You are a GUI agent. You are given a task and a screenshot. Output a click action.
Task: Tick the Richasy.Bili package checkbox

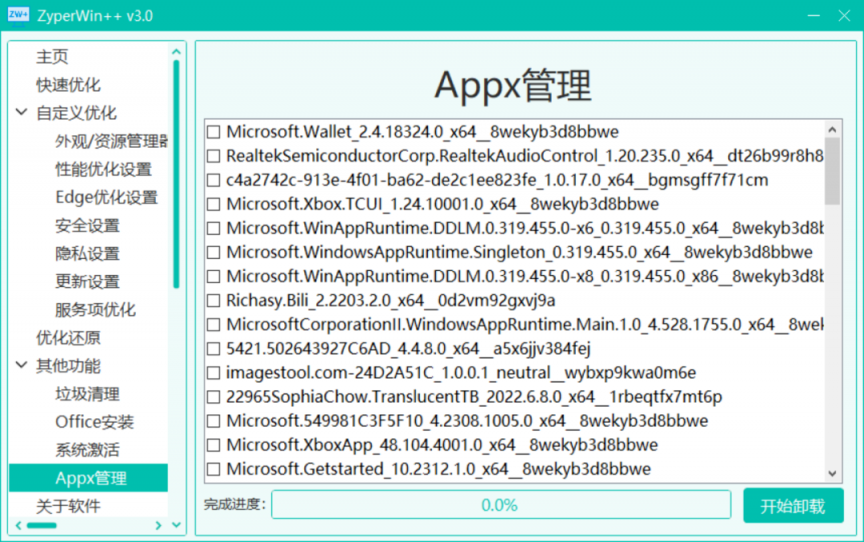click(213, 300)
